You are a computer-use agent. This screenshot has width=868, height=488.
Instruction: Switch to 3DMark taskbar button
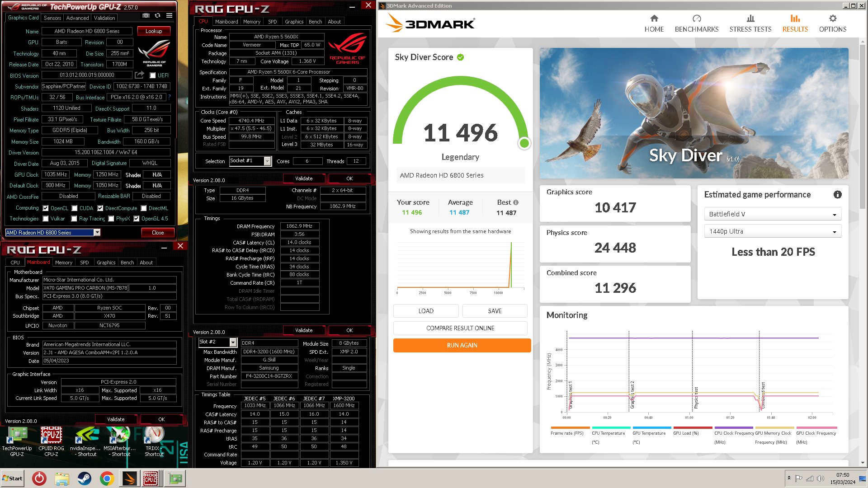[129, 478]
